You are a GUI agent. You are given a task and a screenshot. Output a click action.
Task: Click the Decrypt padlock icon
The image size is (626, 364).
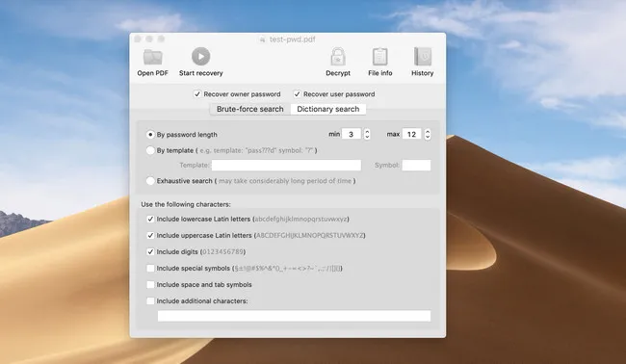coord(338,57)
